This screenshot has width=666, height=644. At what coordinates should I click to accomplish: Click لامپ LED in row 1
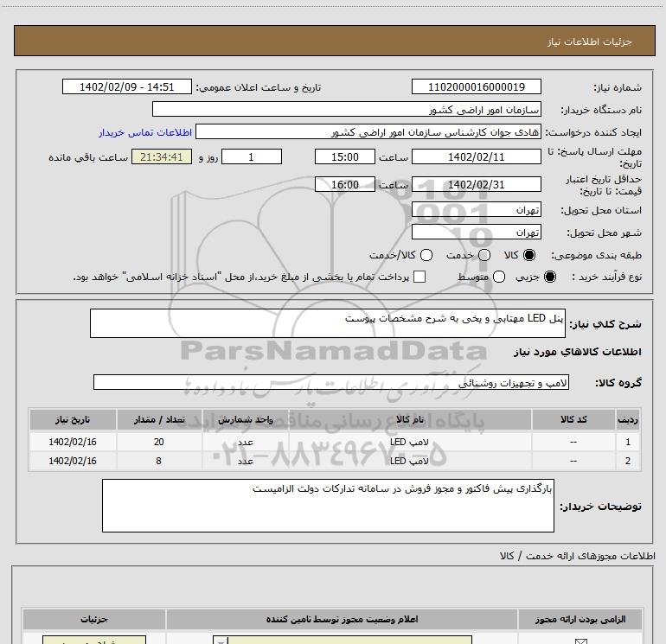pos(409,442)
